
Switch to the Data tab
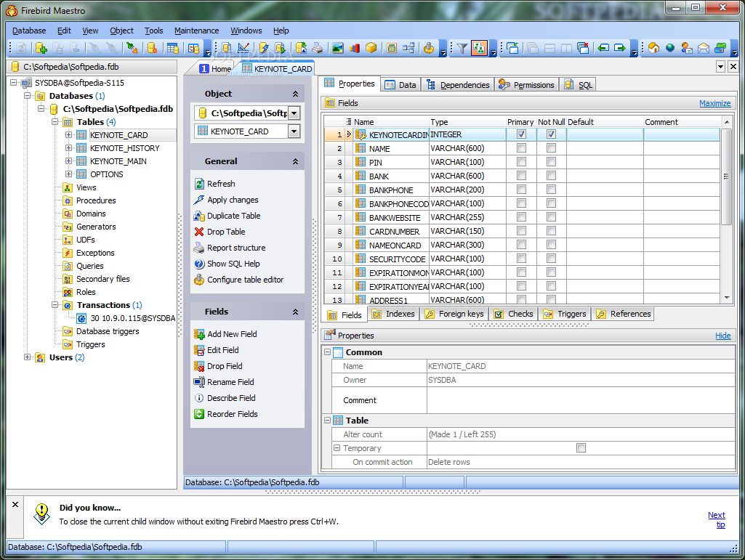coord(401,84)
